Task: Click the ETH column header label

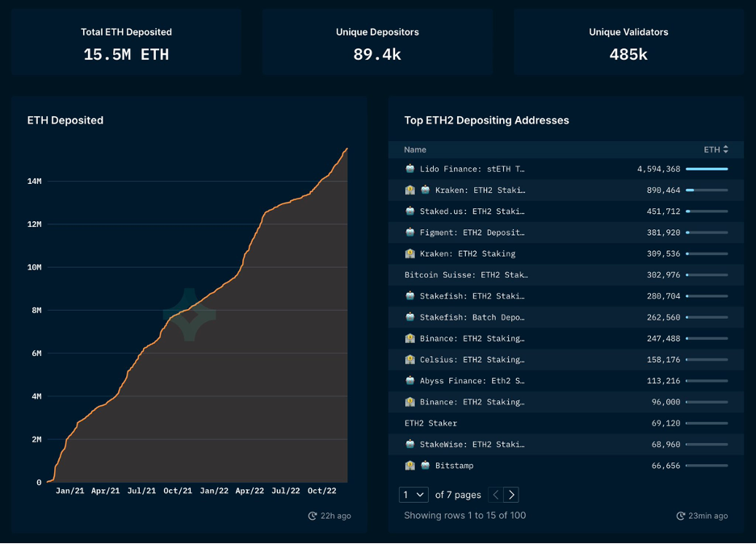Action: [x=712, y=149]
